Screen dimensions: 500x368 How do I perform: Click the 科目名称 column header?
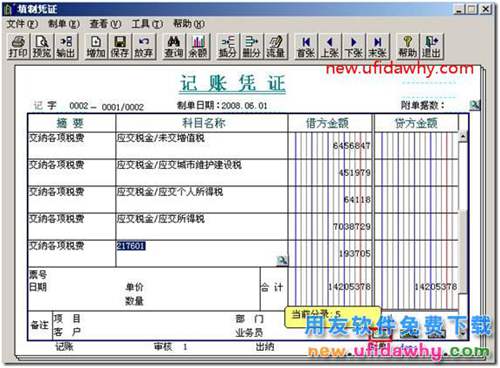point(202,123)
